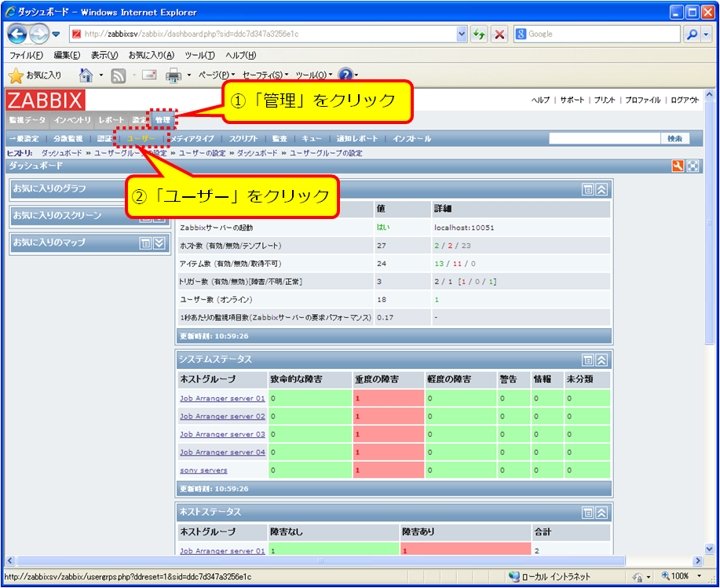This screenshot has width=720, height=588.
Task: Open the ツール(T) menu in menu bar
Action: (199, 55)
